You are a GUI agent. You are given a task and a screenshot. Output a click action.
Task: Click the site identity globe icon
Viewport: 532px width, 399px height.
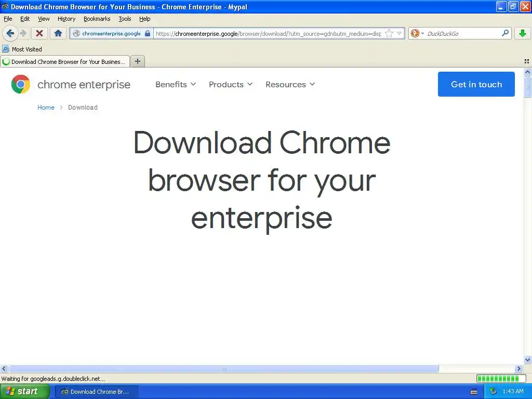pos(76,33)
